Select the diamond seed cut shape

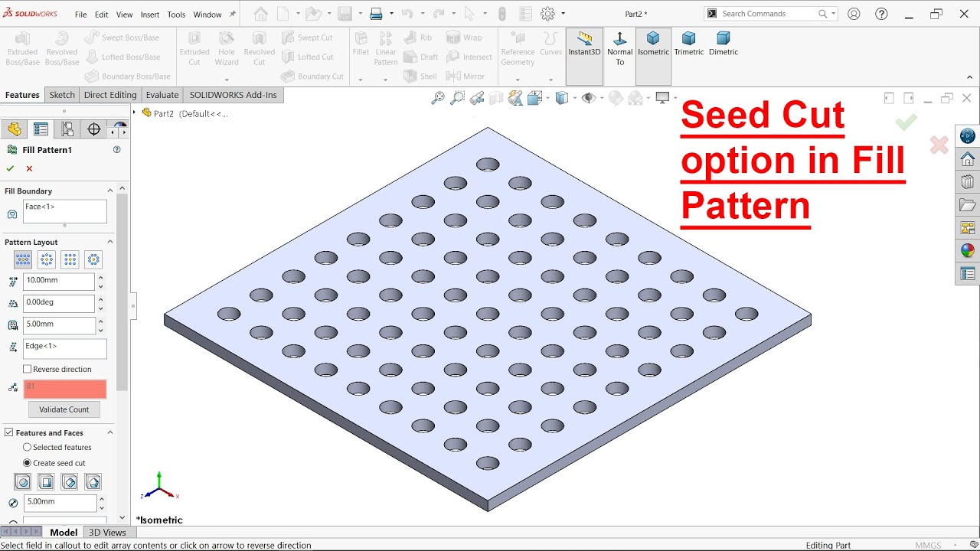coord(70,482)
